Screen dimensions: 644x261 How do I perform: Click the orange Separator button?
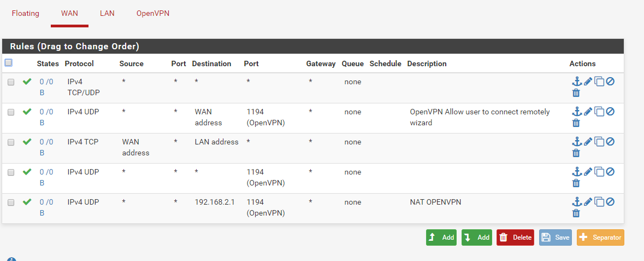[600, 237]
